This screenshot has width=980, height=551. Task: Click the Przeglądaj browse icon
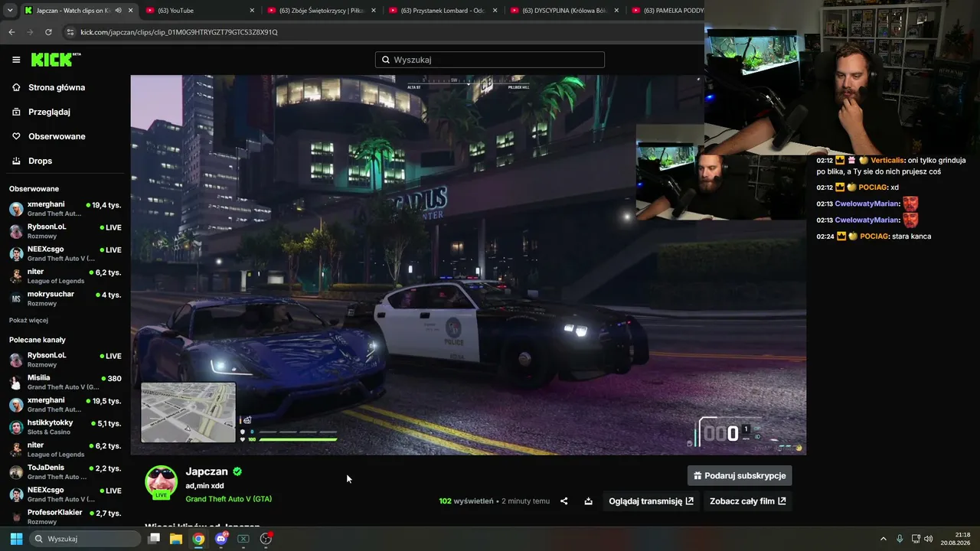pos(16,112)
